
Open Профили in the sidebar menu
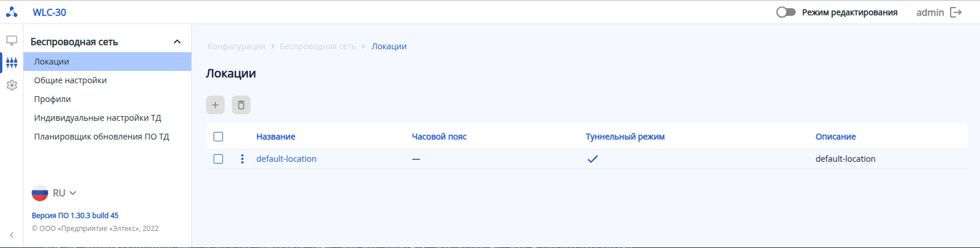pyautogui.click(x=52, y=99)
